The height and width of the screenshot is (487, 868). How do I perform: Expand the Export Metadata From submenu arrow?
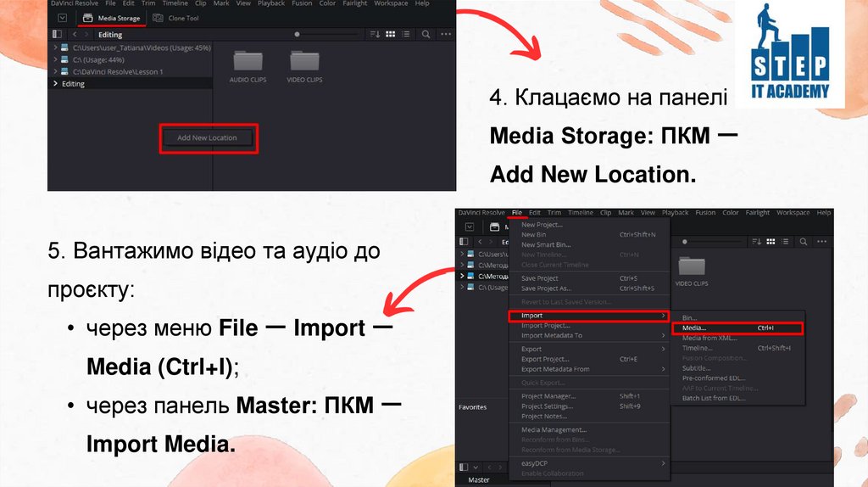point(663,369)
